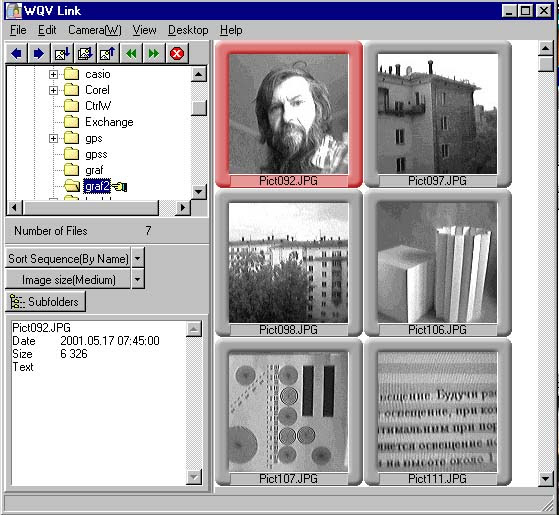This screenshot has height=515, width=559.
Task: Click the thumbnail pane scroll-down arrow
Action: (x=545, y=478)
